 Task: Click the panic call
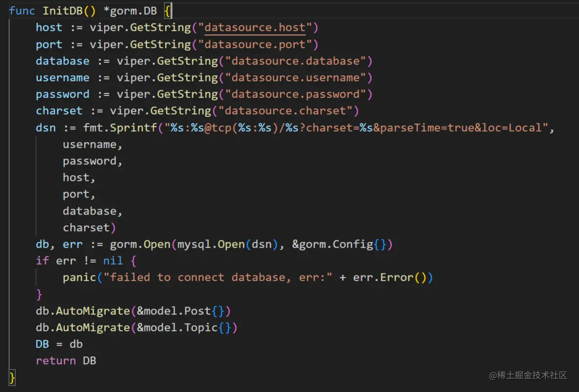(79, 277)
